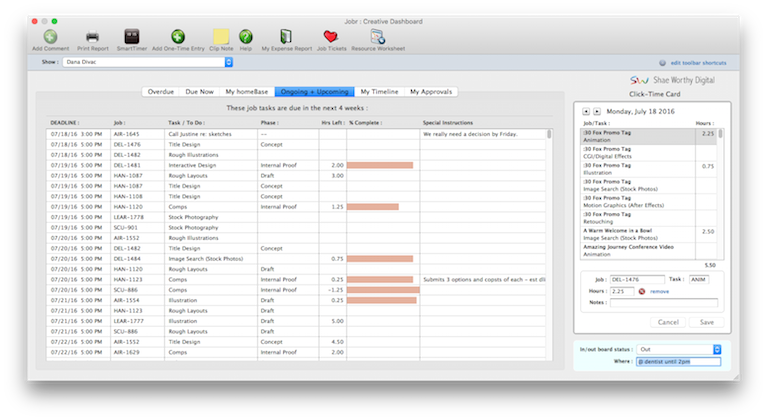
Task: Click the Notes input field
Action: click(663, 302)
